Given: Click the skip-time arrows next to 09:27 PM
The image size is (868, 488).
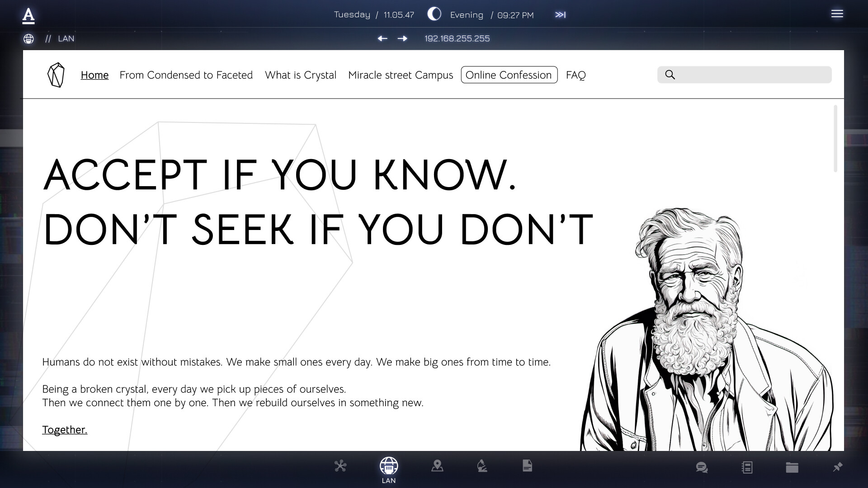Looking at the screenshot, I should point(560,14).
